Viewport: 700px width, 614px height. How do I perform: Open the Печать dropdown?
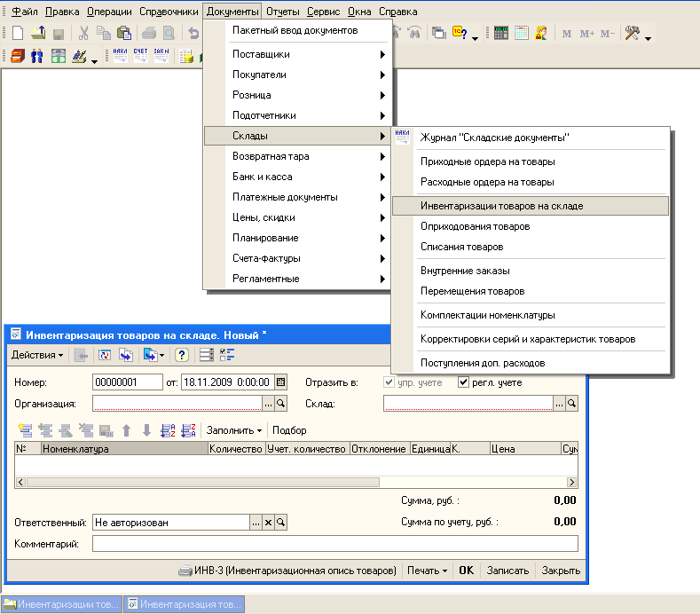(427, 571)
